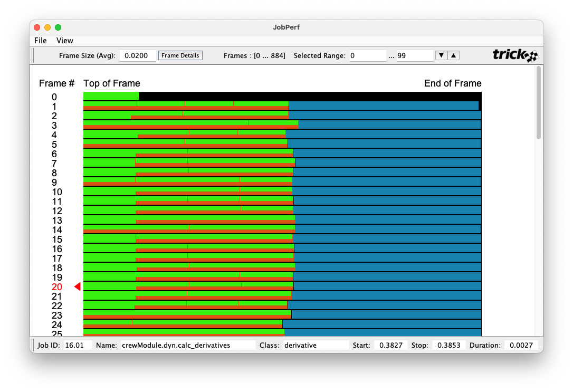Click the red frame number 20 label
The image size is (573, 392).
tap(56, 287)
